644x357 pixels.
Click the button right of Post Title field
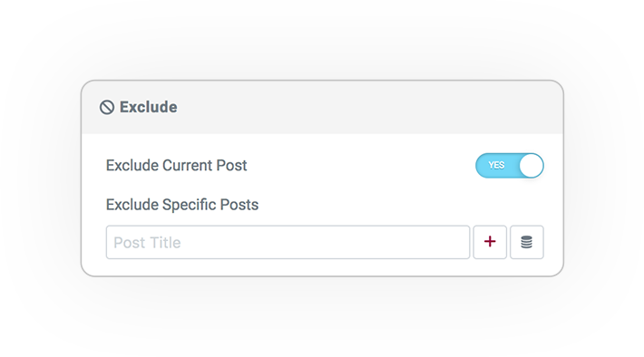click(490, 242)
